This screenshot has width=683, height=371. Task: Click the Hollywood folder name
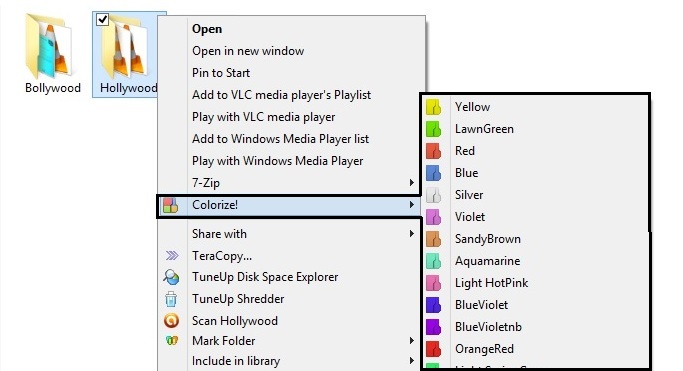point(128,88)
